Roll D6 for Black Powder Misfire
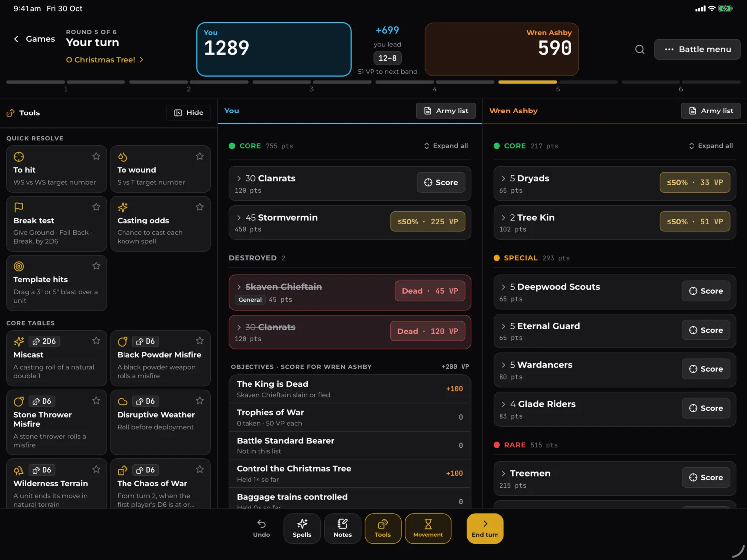This screenshot has height=560, width=747. [x=145, y=341]
